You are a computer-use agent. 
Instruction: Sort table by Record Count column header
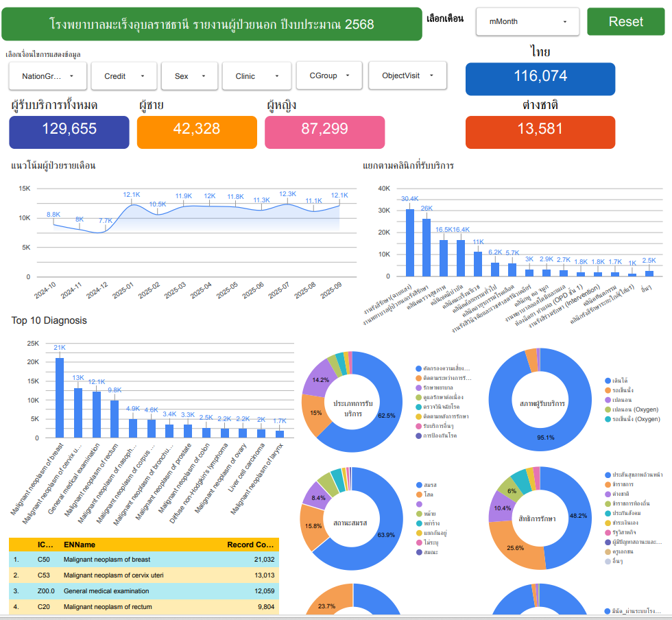[250, 545]
